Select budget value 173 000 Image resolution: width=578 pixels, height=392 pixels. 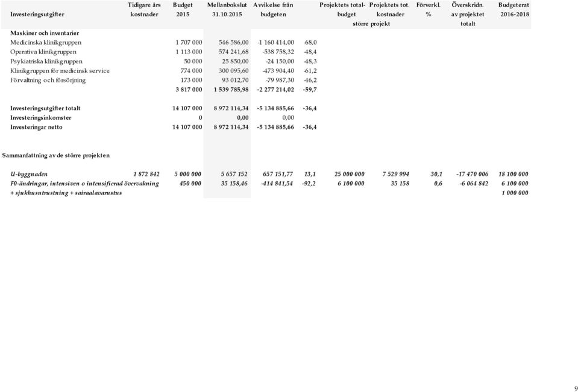[x=191, y=80]
